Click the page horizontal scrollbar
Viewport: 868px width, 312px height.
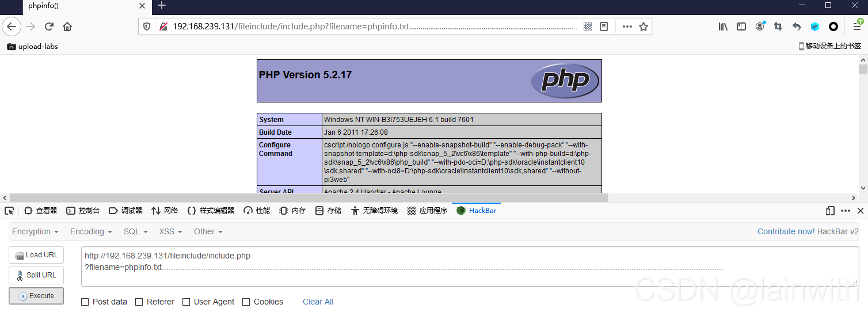click(x=309, y=197)
